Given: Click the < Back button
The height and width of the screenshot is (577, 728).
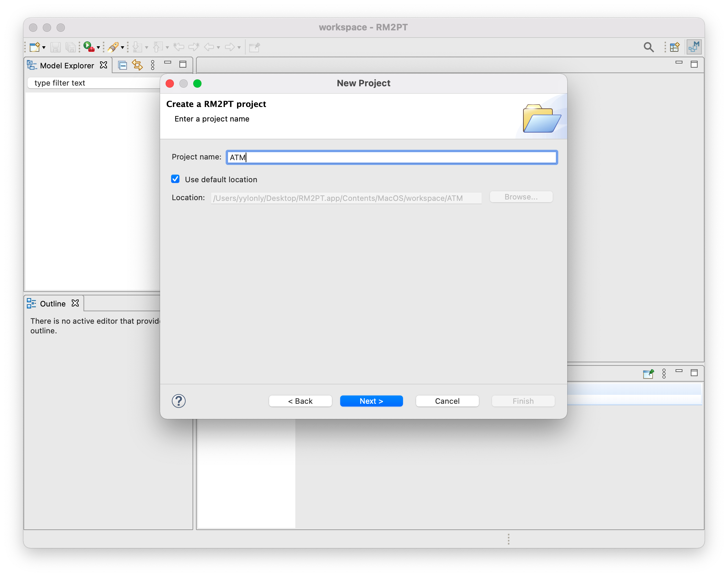Looking at the screenshot, I should click(300, 401).
